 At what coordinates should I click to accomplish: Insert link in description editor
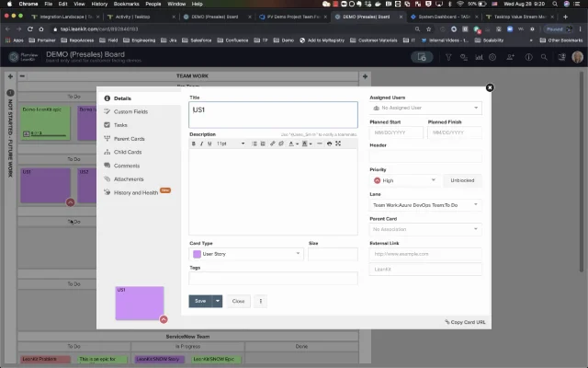pos(273,144)
